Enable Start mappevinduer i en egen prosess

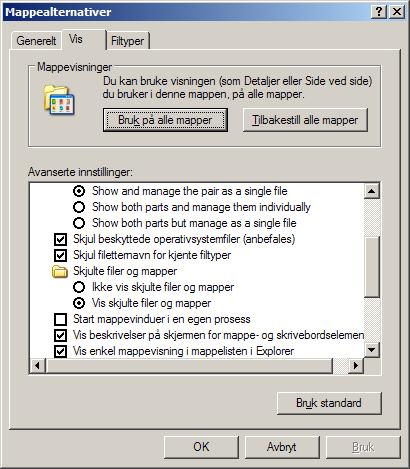coord(60,319)
